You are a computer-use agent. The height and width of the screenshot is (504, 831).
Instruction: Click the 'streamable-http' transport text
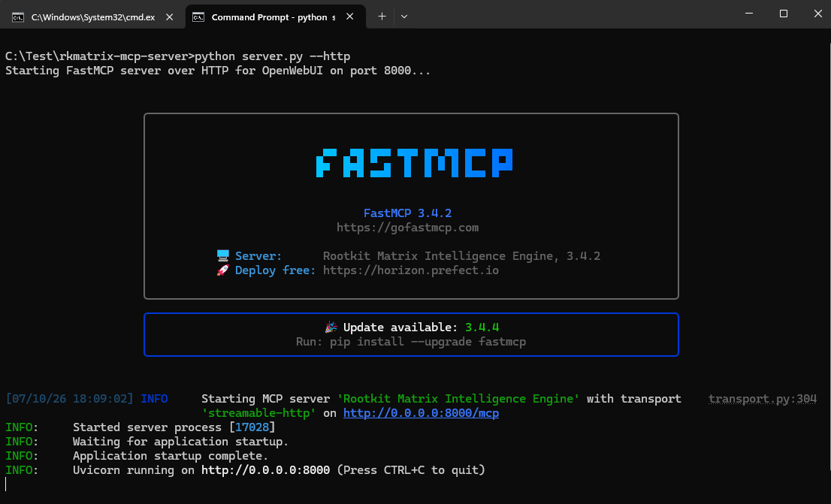[x=258, y=413]
